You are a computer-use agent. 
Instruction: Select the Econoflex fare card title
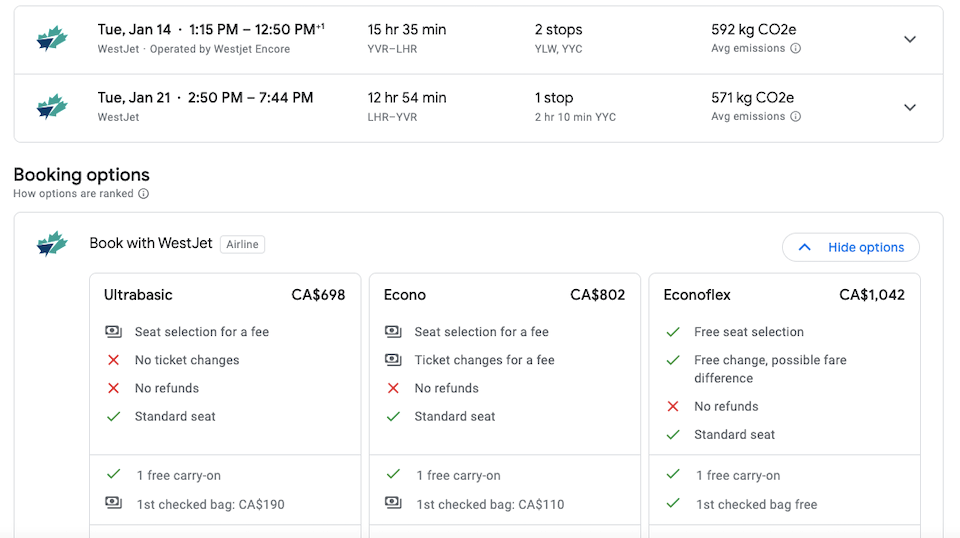point(697,295)
